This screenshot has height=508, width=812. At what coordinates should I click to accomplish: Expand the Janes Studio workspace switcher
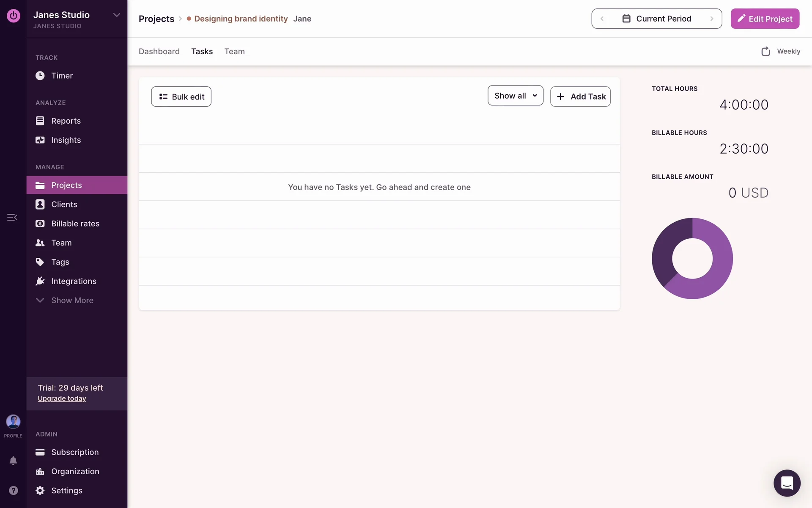pyautogui.click(x=116, y=15)
